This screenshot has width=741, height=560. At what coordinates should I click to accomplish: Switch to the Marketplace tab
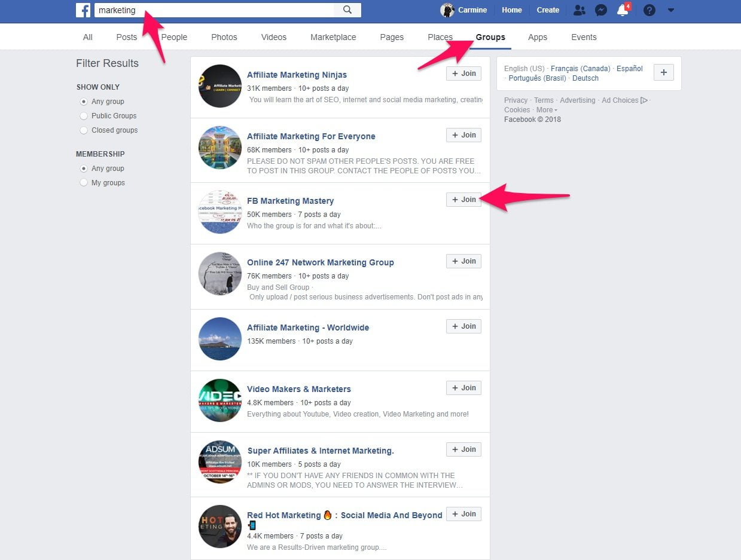coord(333,37)
